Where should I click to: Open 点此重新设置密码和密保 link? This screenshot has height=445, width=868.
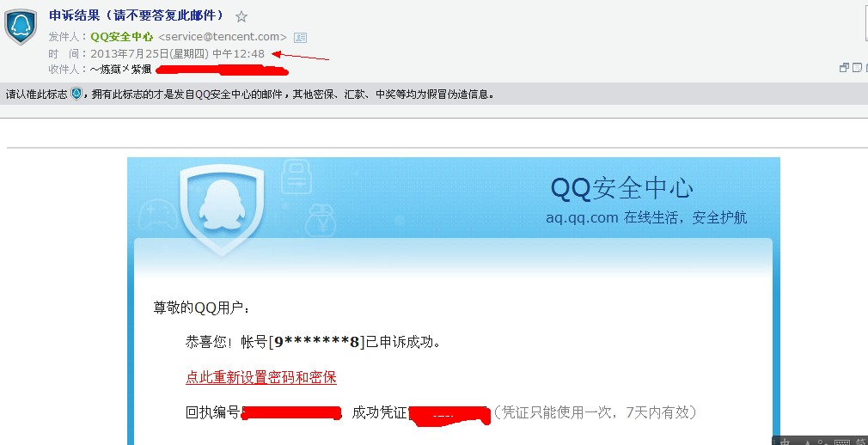(260, 377)
